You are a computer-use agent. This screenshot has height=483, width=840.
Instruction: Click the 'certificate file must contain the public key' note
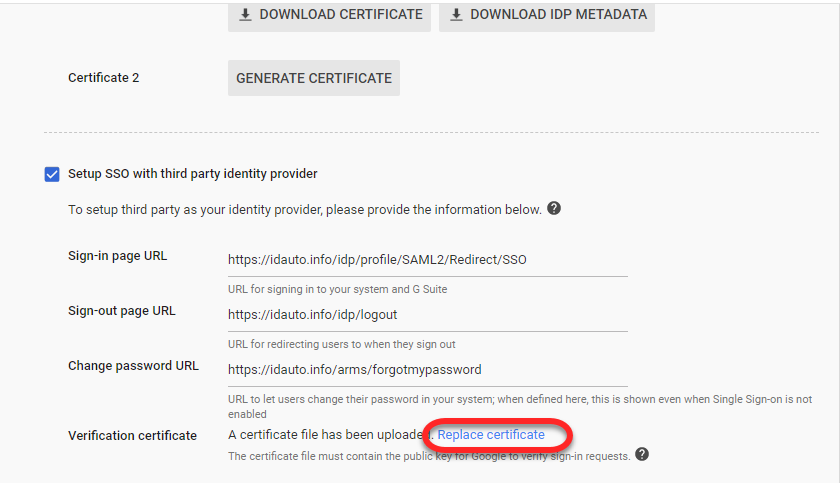tap(429, 456)
